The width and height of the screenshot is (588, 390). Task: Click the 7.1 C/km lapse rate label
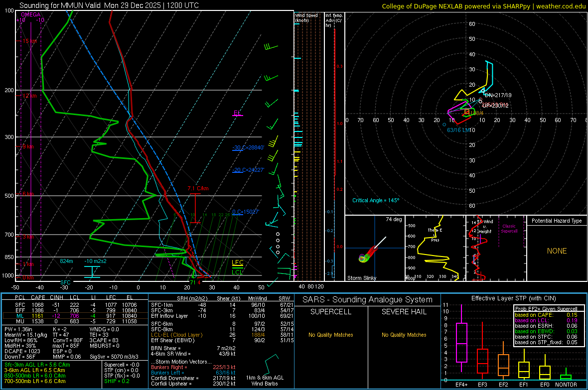coord(198,188)
